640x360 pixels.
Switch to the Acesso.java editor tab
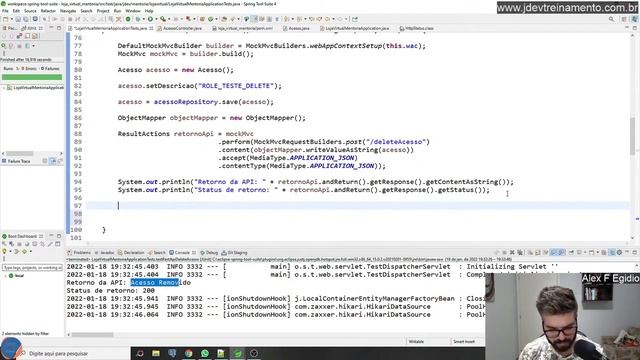coord(296,29)
